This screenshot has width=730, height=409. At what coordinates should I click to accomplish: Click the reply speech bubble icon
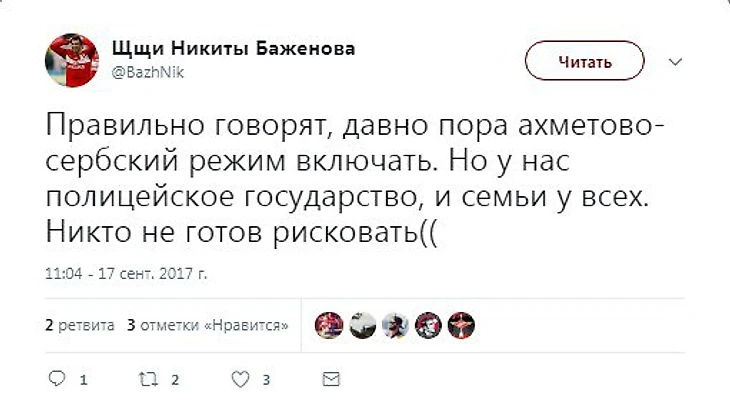(57, 379)
